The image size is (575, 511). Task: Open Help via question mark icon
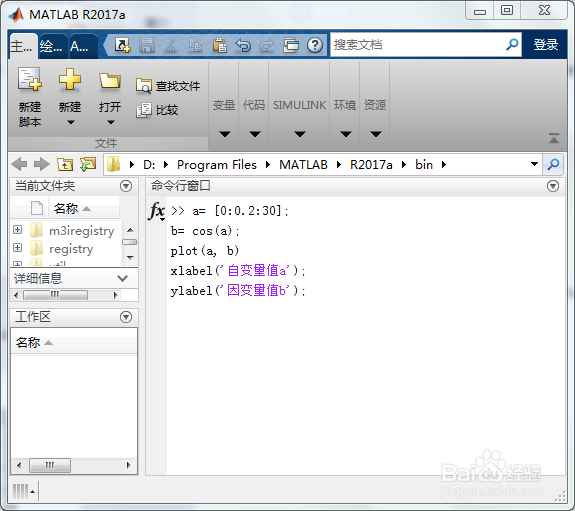coord(315,45)
